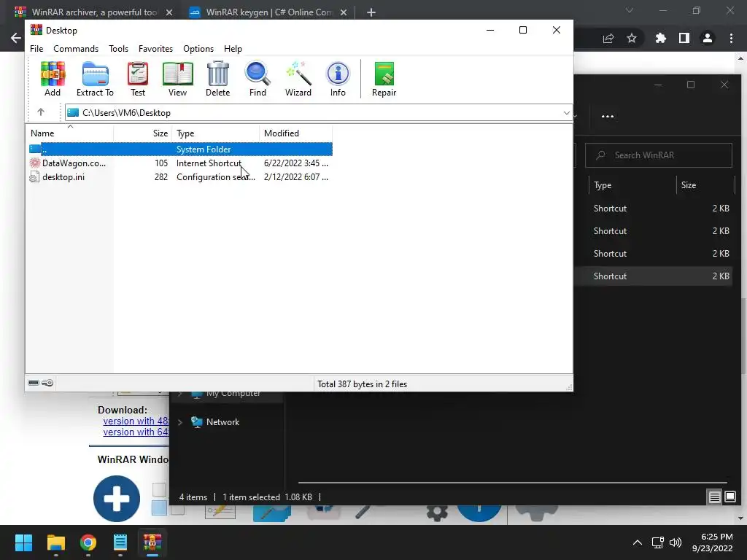
Task: Switch Explorer to details view icon
Action: point(715,497)
